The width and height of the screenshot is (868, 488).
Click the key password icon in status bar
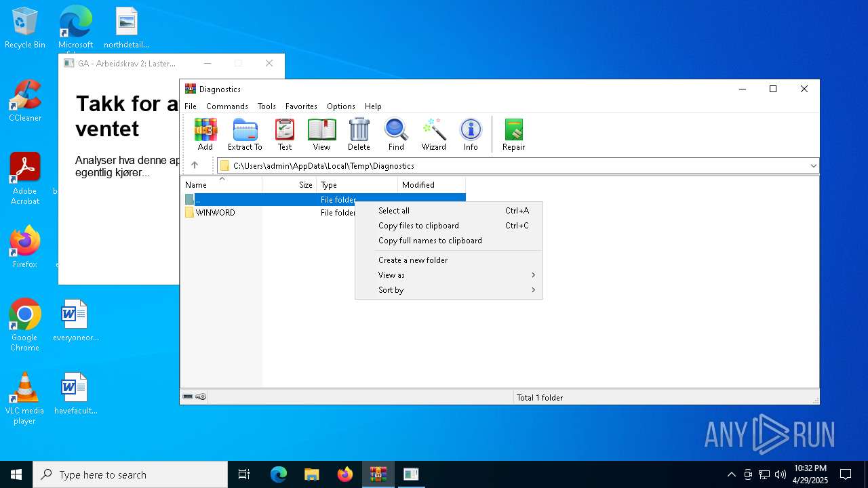(x=201, y=397)
